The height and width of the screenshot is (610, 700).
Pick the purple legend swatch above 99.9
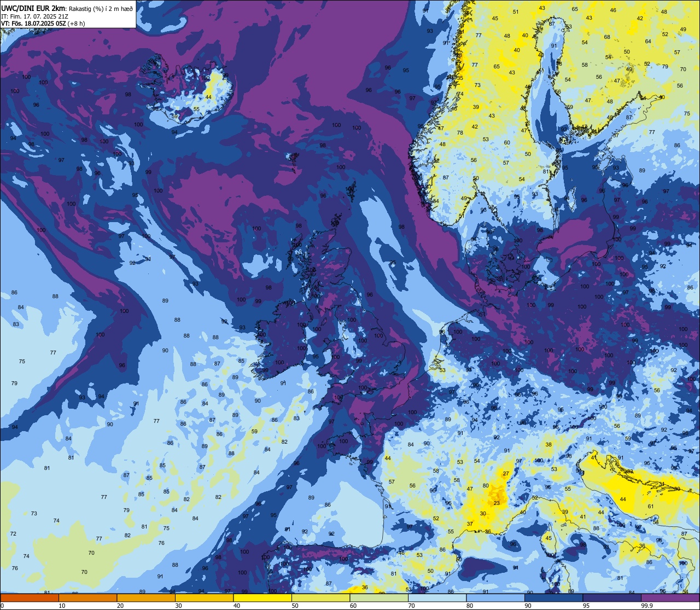pos(670,597)
